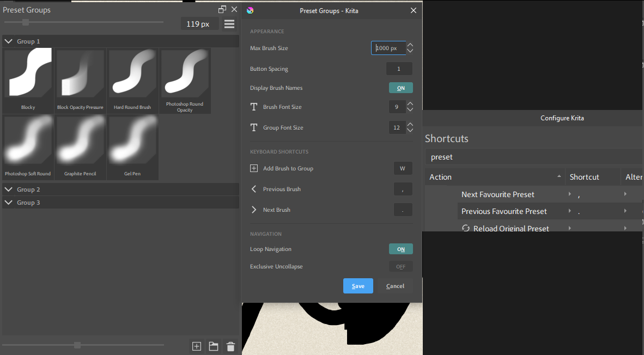
Task: Float the Preset Groups docker panel
Action: [x=222, y=9]
